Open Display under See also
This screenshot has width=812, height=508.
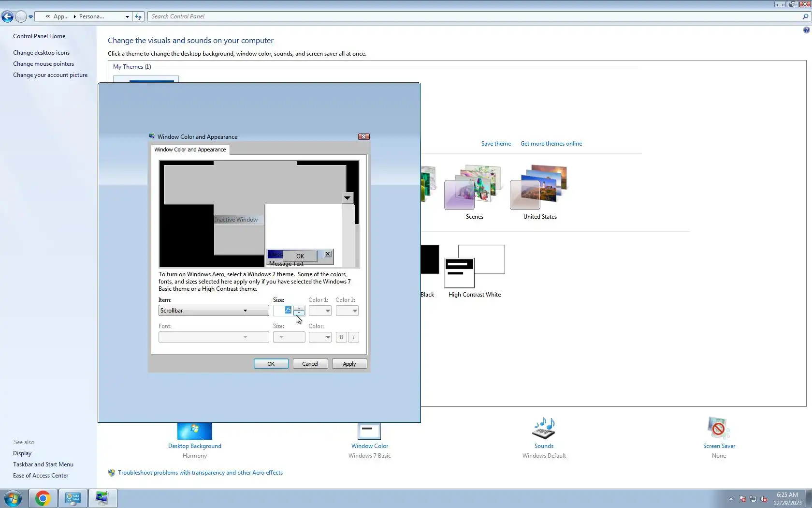(22, 453)
